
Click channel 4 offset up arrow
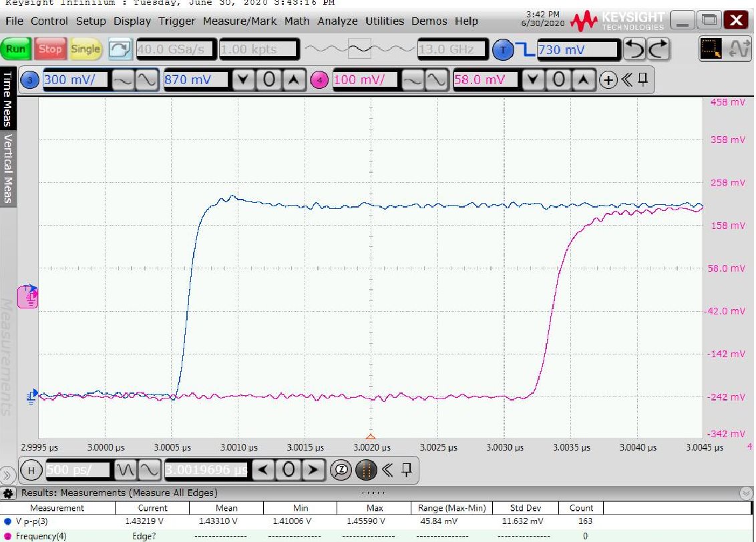pos(584,80)
